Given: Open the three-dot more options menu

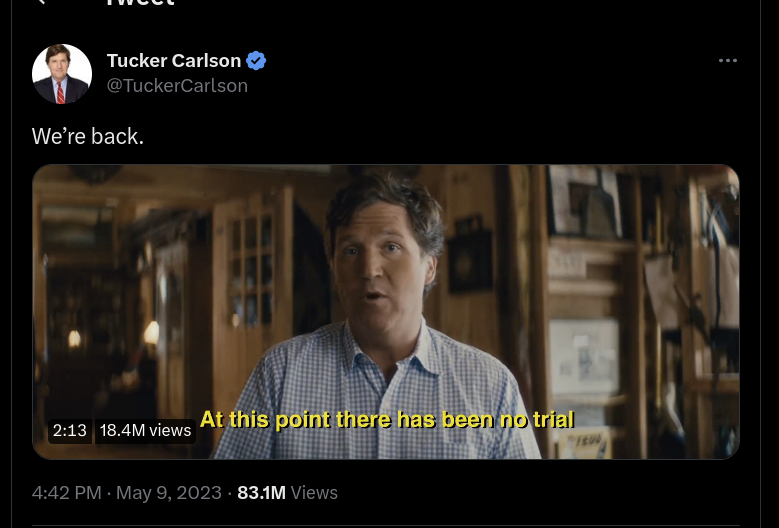Looking at the screenshot, I should click(x=728, y=61).
